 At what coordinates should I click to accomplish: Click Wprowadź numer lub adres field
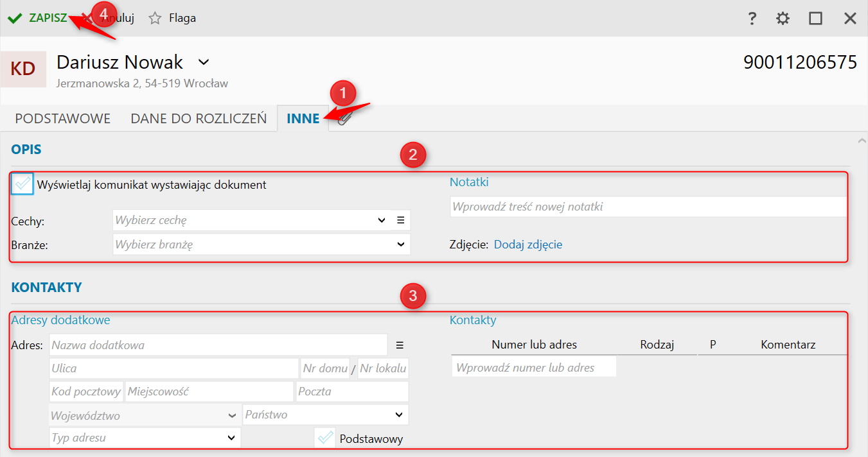pyautogui.click(x=534, y=368)
